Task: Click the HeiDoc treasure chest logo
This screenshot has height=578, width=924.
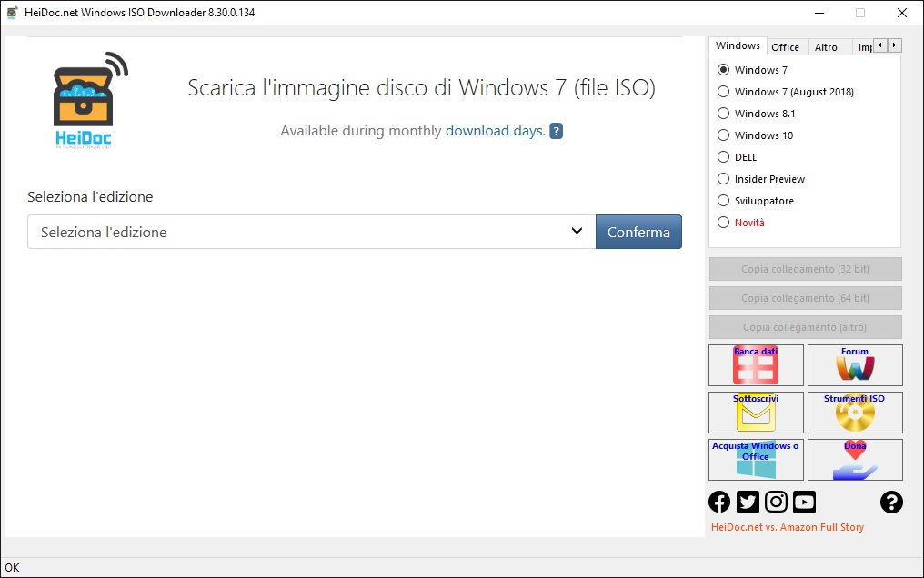Action: (x=91, y=100)
